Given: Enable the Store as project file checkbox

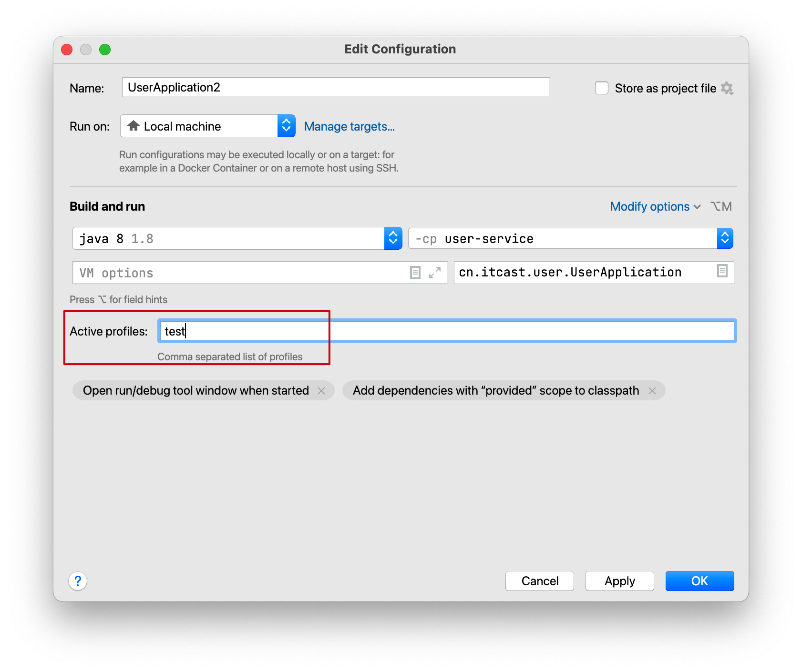Looking at the screenshot, I should point(602,88).
